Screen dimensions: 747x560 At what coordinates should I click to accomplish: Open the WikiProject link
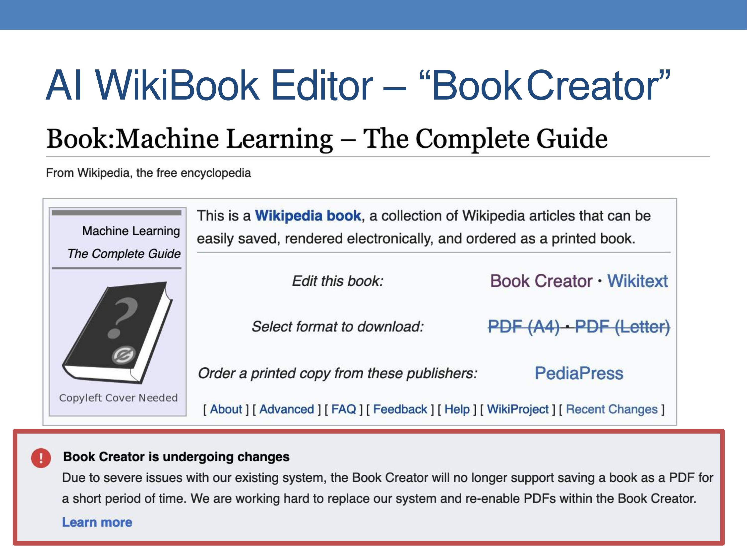click(517, 409)
